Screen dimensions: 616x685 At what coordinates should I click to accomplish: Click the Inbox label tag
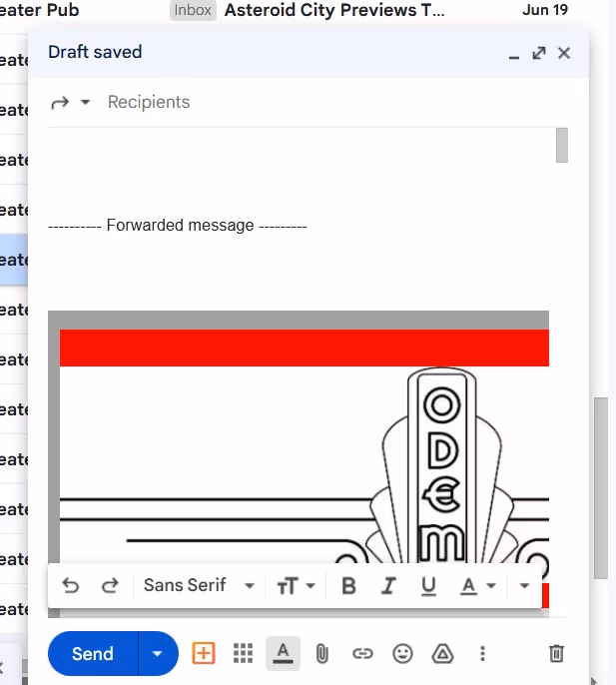point(193,10)
